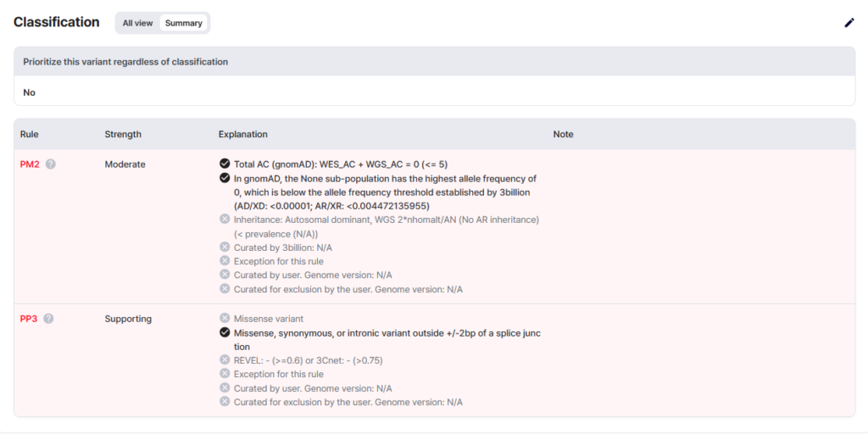Click the Explanation column header
This screenshot has height=434, width=868.
click(x=242, y=134)
